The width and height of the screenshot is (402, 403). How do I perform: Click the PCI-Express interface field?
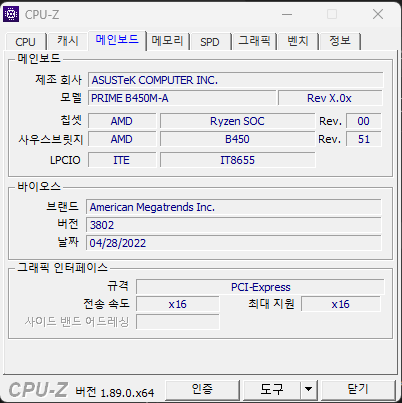(260, 287)
